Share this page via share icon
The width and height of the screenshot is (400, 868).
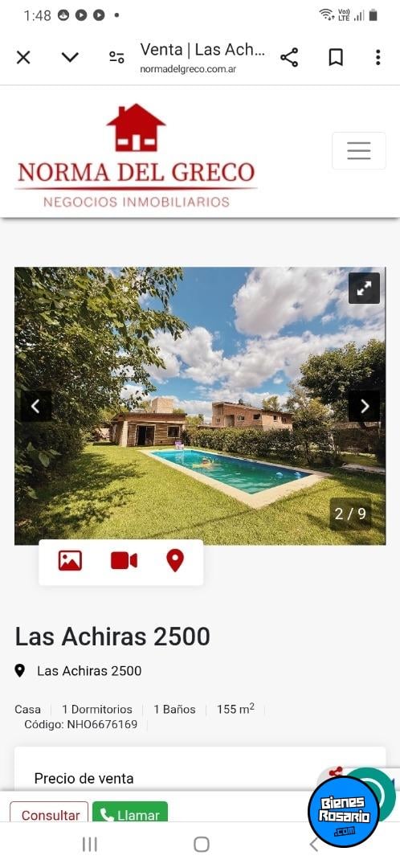289,57
